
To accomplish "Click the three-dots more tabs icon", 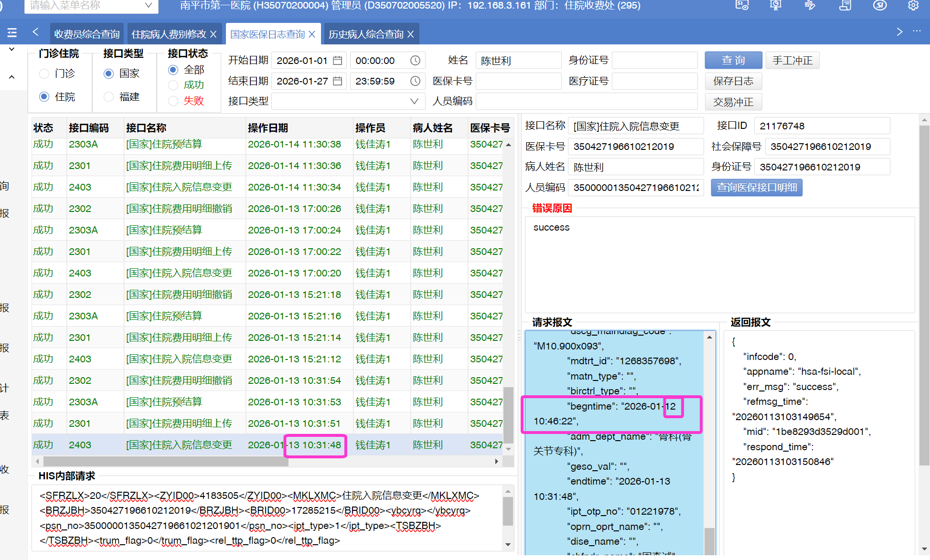I will [x=917, y=32].
